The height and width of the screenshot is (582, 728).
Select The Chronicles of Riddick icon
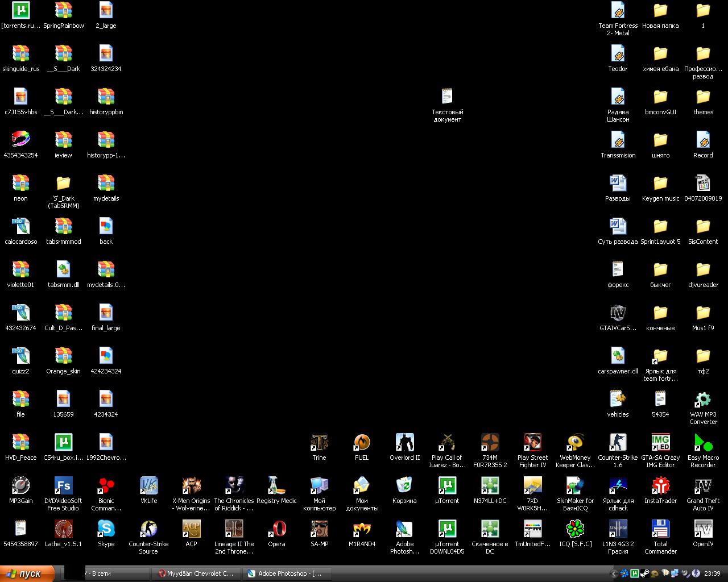click(x=234, y=485)
